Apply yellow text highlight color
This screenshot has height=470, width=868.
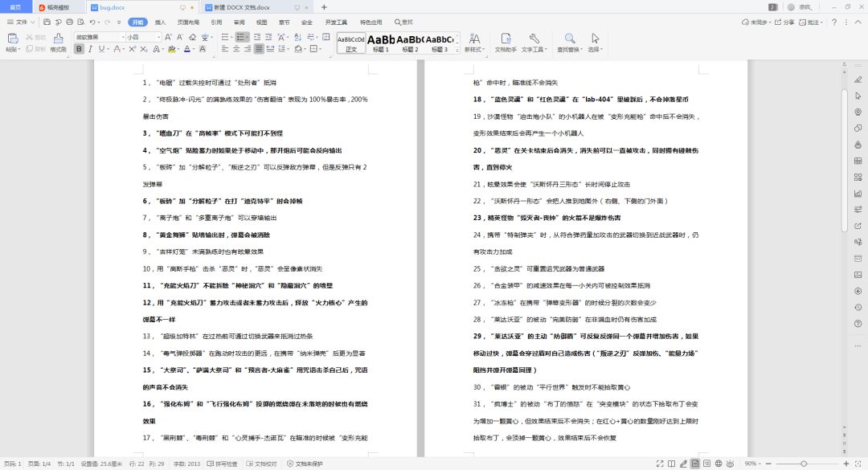pyautogui.click(x=172, y=49)
